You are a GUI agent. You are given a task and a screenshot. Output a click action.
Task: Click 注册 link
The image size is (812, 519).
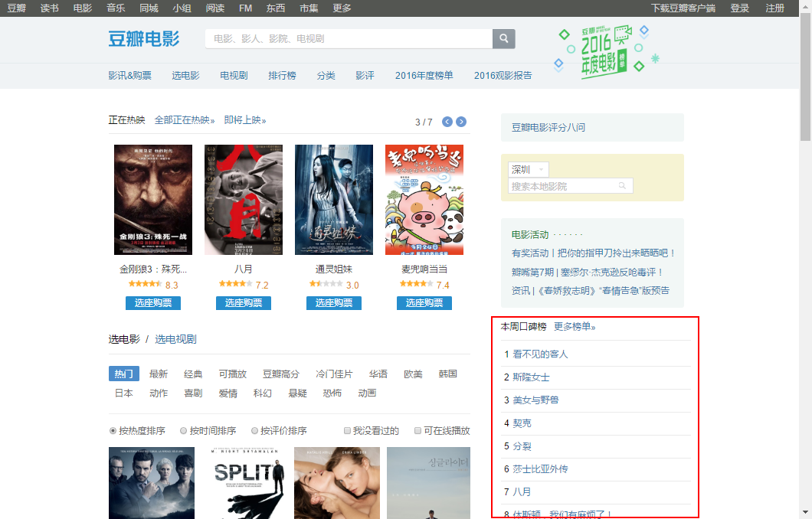coord(775,8)
